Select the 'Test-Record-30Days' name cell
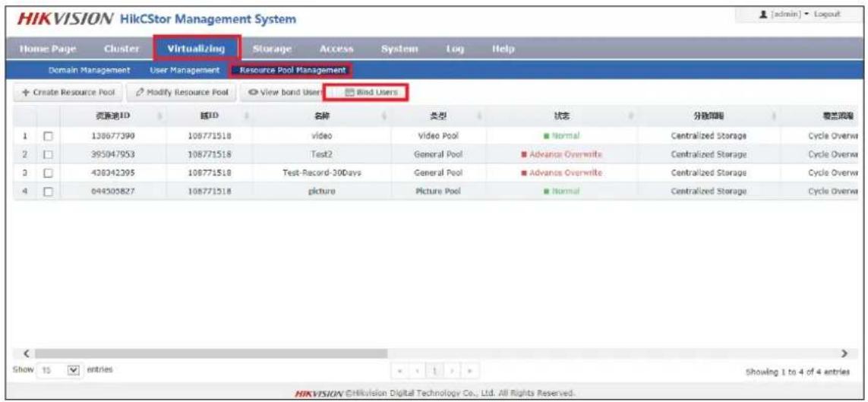The image size is (868, 402). 322,173
